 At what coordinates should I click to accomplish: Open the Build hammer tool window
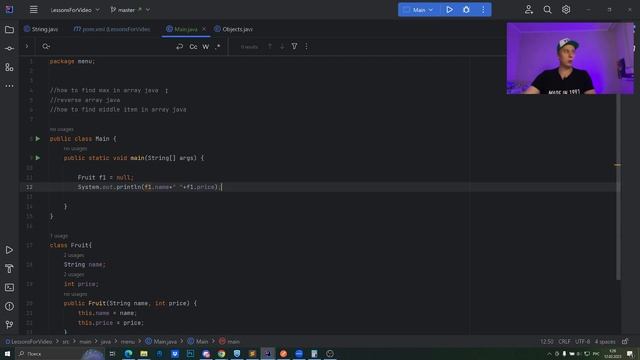pyautogui.click(x=9, y=269)
